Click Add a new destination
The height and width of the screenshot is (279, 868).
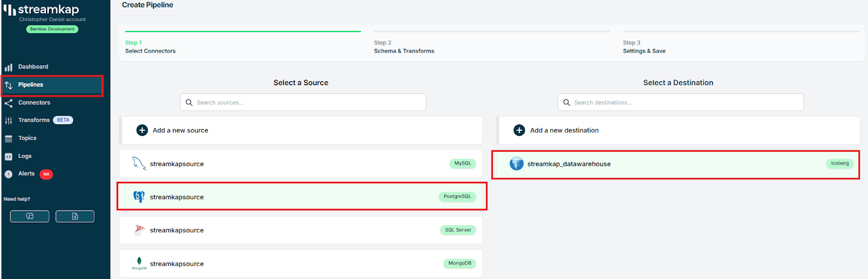(678, 130)
